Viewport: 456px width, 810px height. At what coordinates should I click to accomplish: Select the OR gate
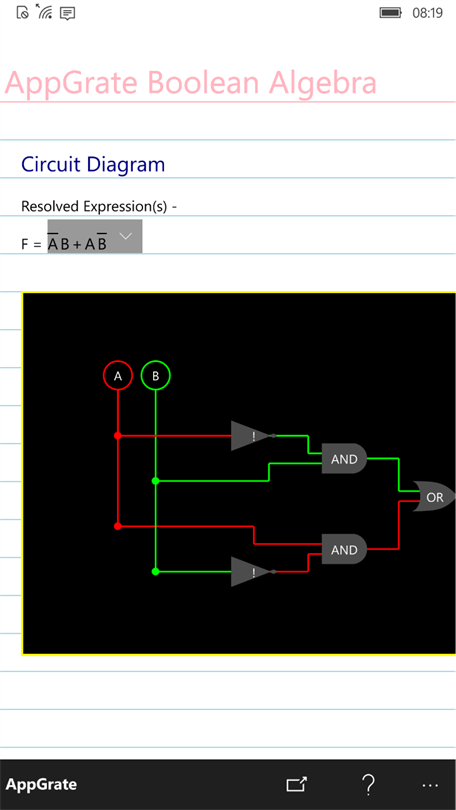coord(434,497)
